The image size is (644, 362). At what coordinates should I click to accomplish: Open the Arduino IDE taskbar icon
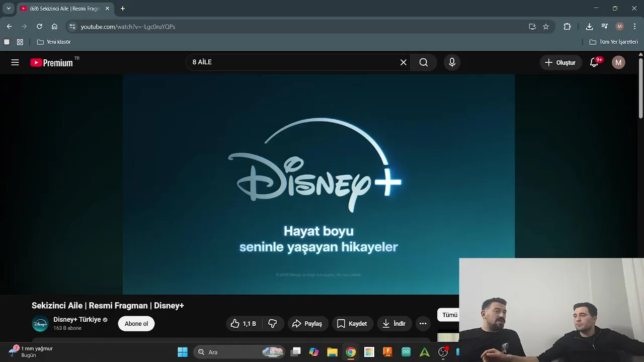click(x=406, y=352)
